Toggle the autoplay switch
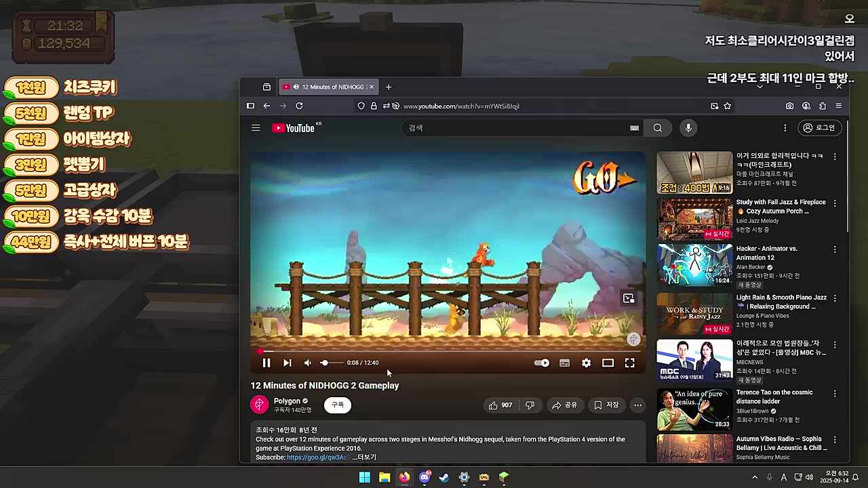This screenshot has height=488, width=868. coord(542,363)
